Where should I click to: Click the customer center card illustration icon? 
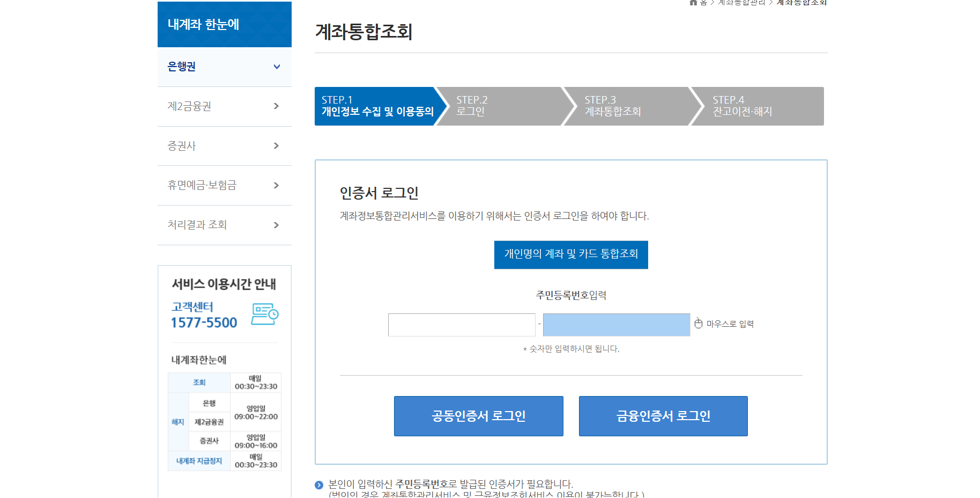click(x=264, y=316)
